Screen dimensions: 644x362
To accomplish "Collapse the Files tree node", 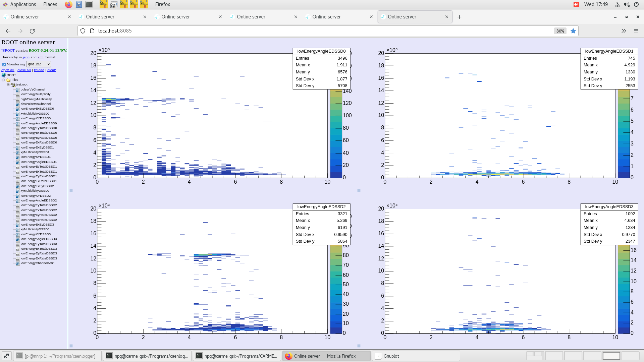I will [x=3, y=80].
